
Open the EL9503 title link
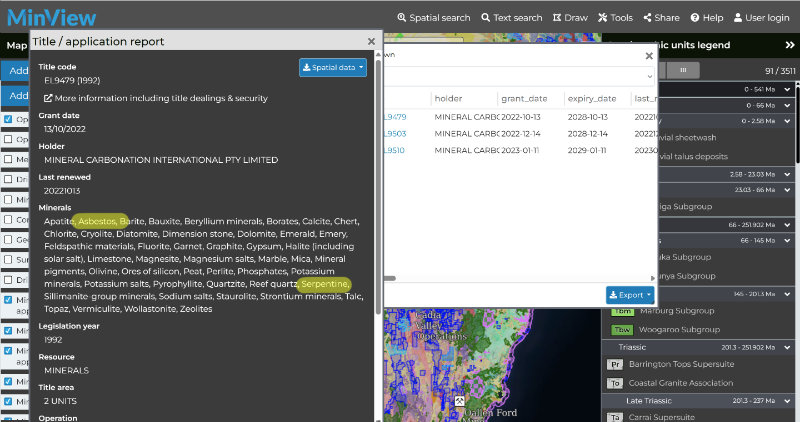click(x=395, y=134)
